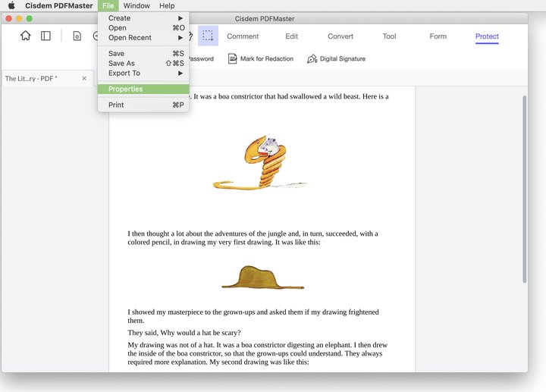Click the vertical document scrollbar
Screen dimensions: 546x392
coord(523,190)
